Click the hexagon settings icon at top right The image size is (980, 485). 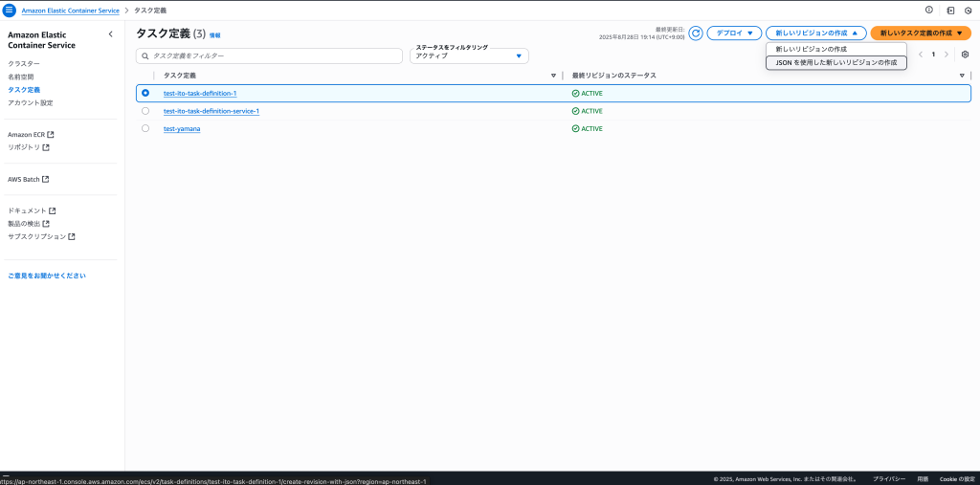969,10
